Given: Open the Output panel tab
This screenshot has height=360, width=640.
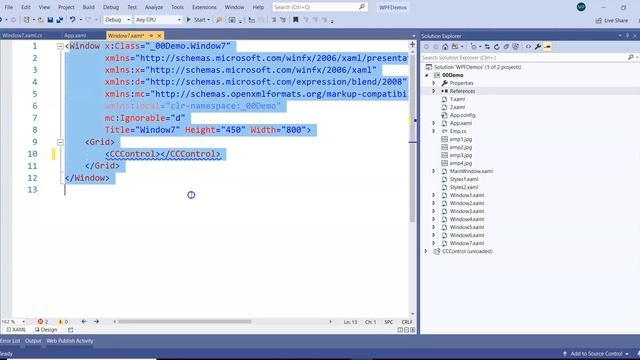Looking at the screenshot, I should (x=33, y=341).
